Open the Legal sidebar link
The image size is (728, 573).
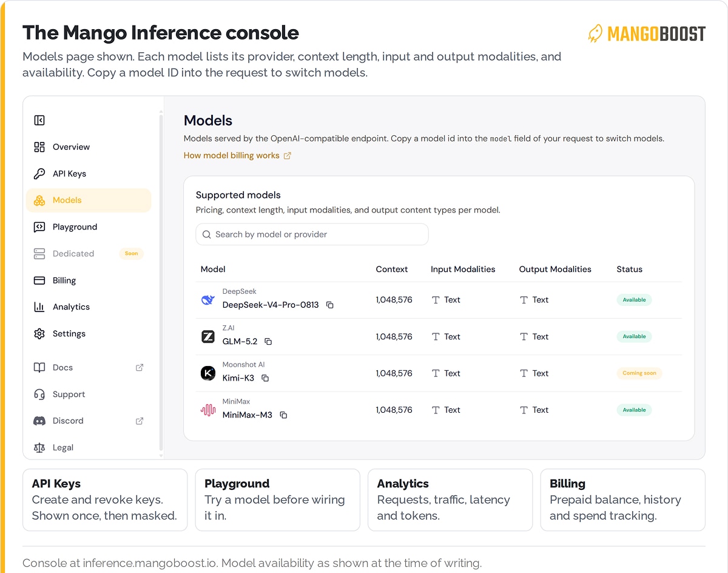[x=89, y=447]
